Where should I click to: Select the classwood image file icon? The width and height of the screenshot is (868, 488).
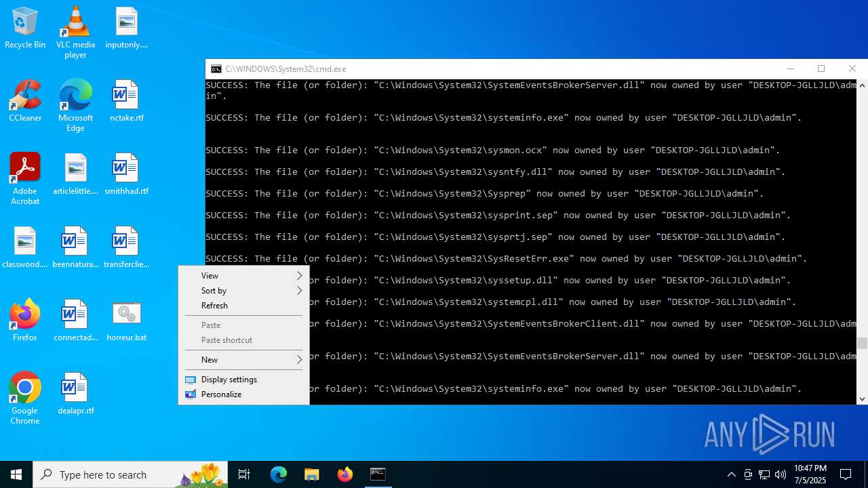point(25,248)
